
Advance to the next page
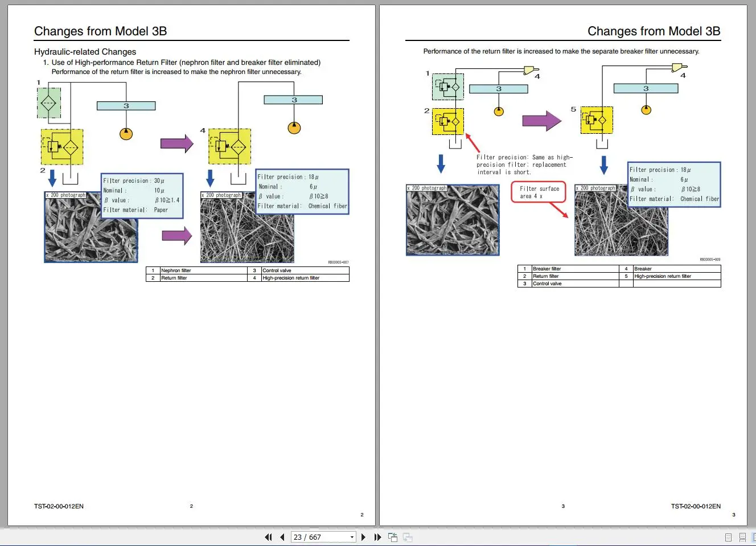tap(363, 537)
